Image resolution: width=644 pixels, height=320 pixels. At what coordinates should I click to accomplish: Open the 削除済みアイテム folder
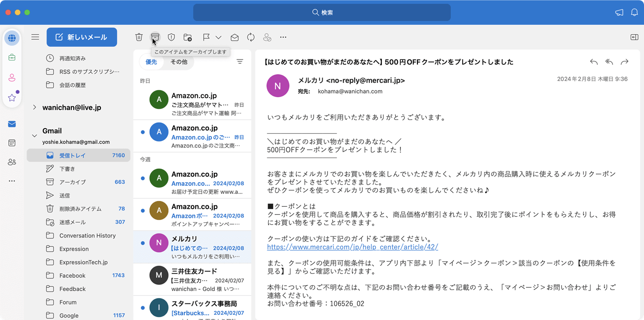tap(79, 209)
